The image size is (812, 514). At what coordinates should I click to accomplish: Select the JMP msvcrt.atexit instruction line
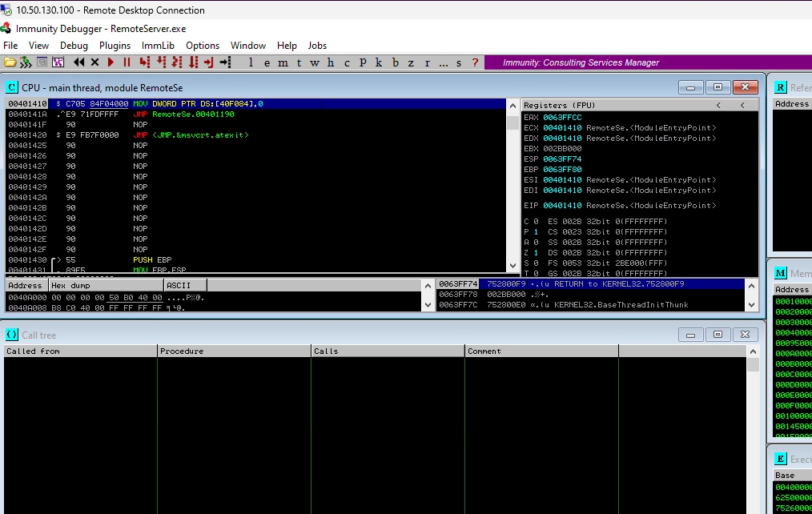[x=255, y=135]
